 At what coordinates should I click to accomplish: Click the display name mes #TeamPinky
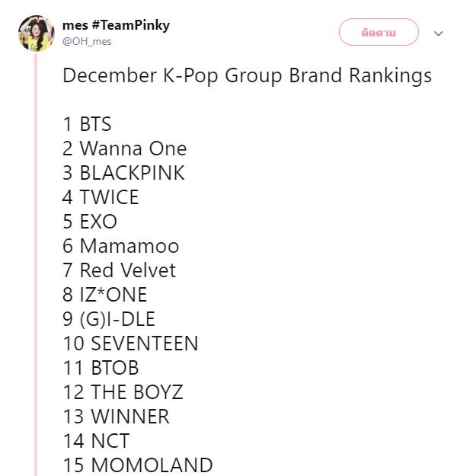click(x=116, y=25)
